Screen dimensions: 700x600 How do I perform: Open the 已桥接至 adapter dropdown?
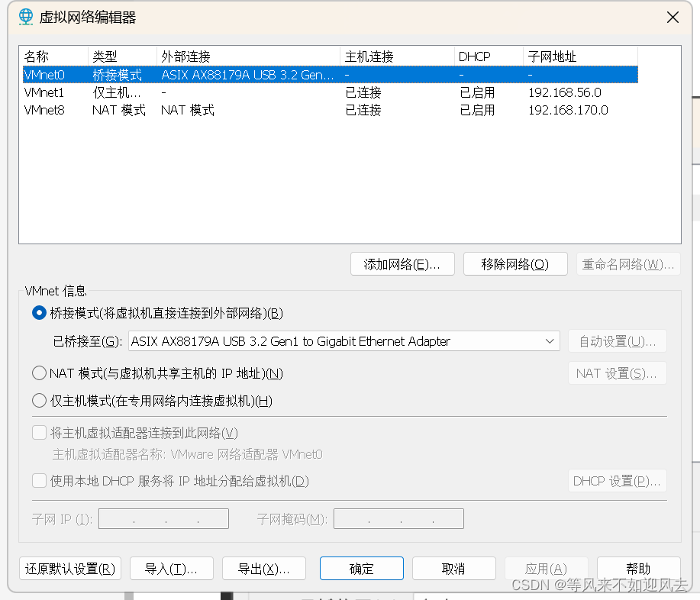coord(551,341)
